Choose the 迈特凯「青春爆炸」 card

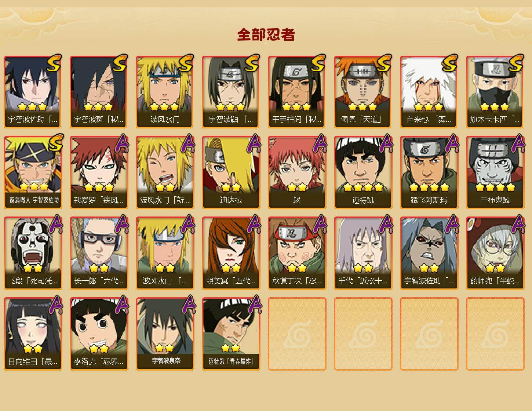tap(231, 334)
